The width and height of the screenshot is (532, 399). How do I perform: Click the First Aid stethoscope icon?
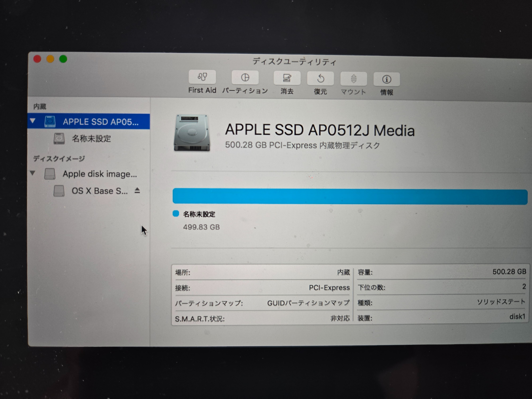coord(202,77)
